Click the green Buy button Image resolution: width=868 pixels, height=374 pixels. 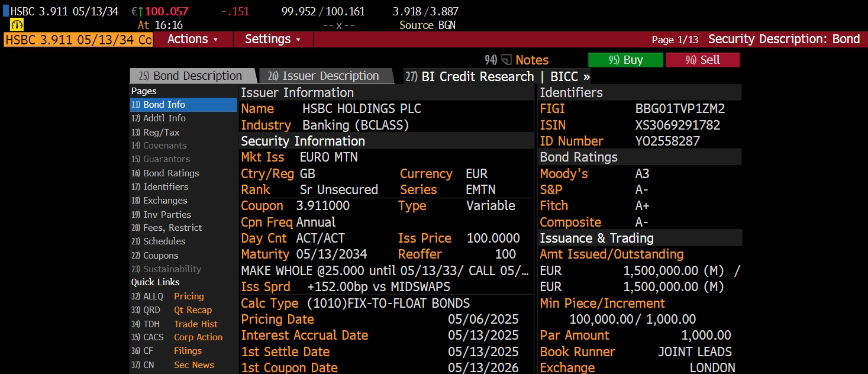[x=626, y=60]
